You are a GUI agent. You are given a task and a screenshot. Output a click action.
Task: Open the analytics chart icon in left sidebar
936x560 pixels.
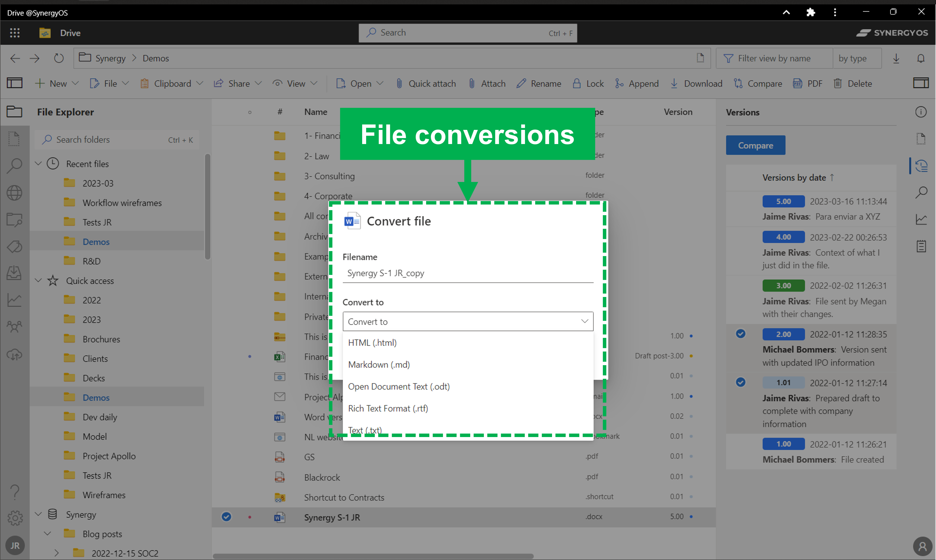click(14, 300)
